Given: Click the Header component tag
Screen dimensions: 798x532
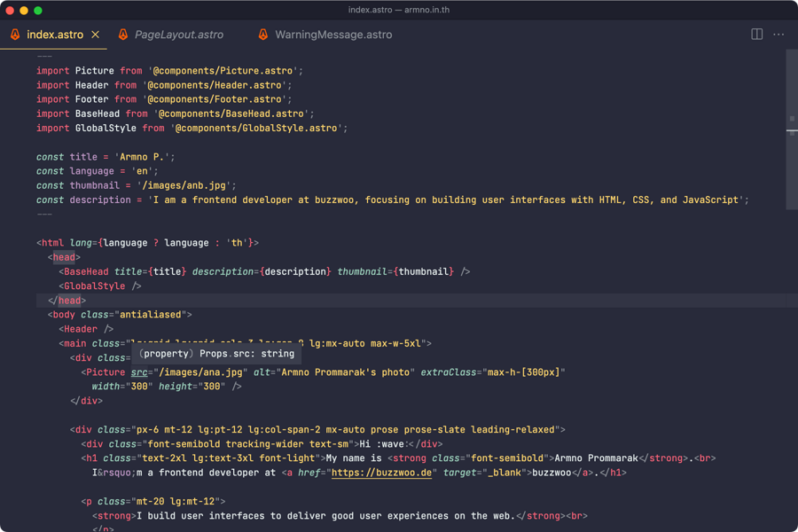Looking at the screenshot, I should (81, 329).
